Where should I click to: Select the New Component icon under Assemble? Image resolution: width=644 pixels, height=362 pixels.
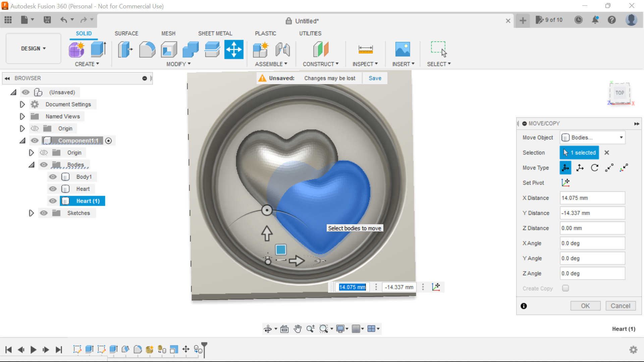tap(261, 49)
